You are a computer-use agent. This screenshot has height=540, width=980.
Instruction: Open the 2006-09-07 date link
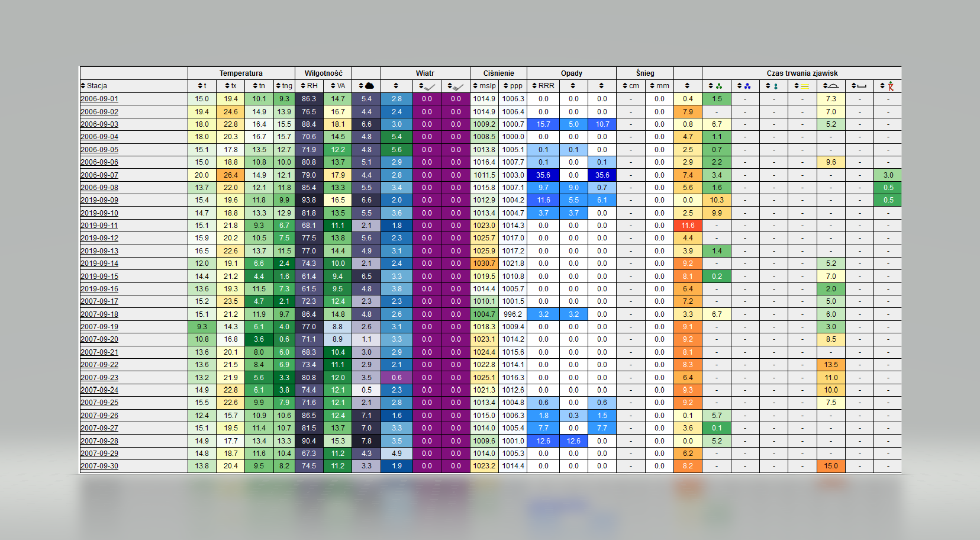99,175
